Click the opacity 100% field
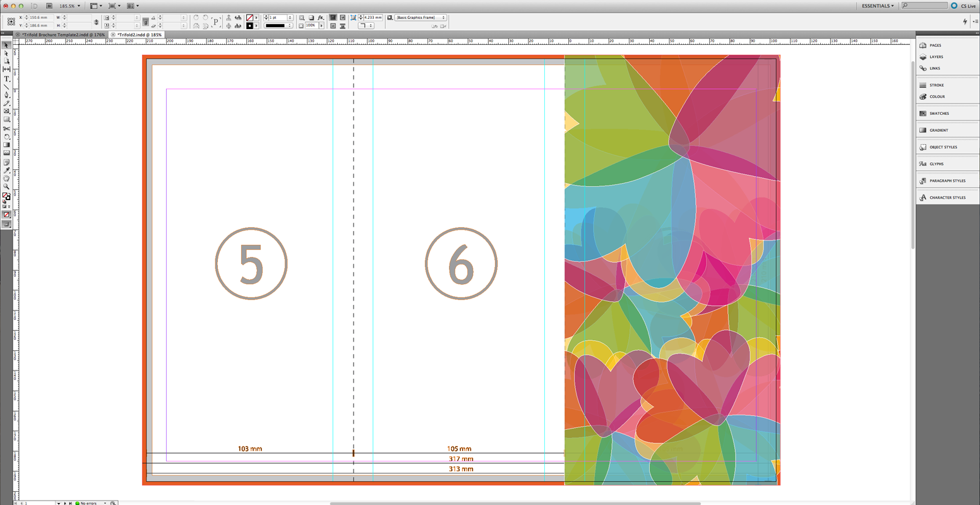 (x=312, y=26)
